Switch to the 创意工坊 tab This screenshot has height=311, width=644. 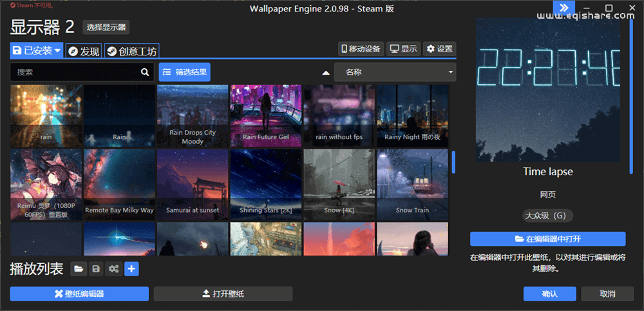[x=132, y=51]
